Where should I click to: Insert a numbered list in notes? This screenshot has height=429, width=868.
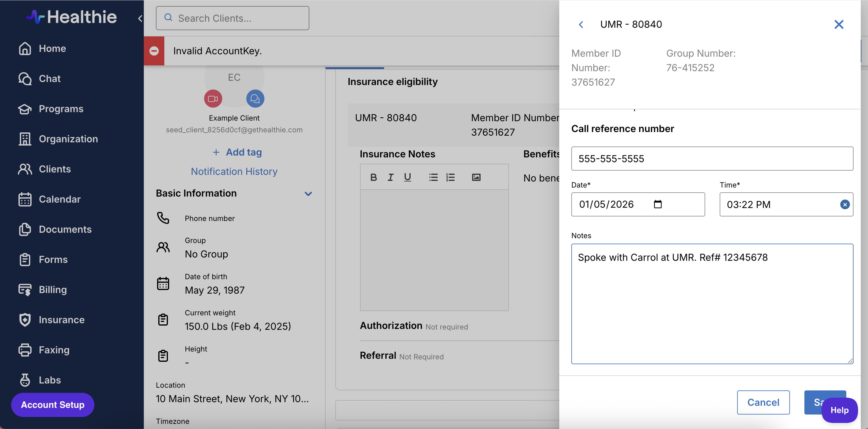click(450, 177)
